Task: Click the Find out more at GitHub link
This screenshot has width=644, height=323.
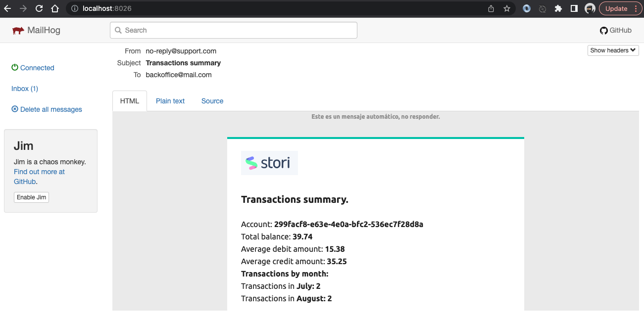Action: 39,172
